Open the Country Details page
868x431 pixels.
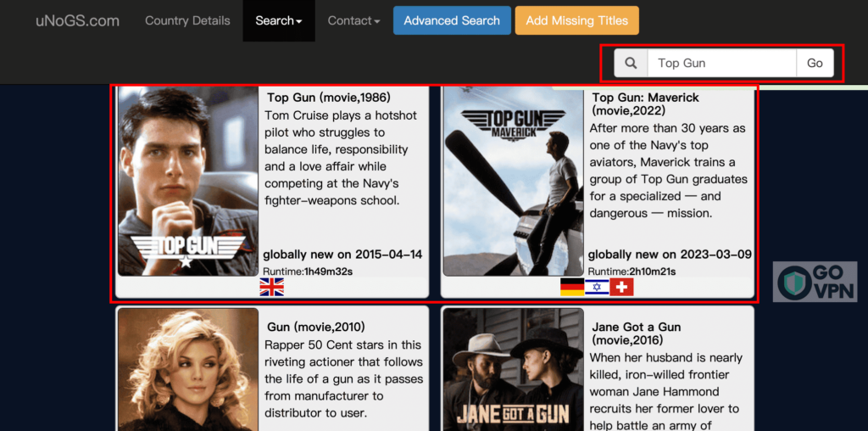click(187, 20)
